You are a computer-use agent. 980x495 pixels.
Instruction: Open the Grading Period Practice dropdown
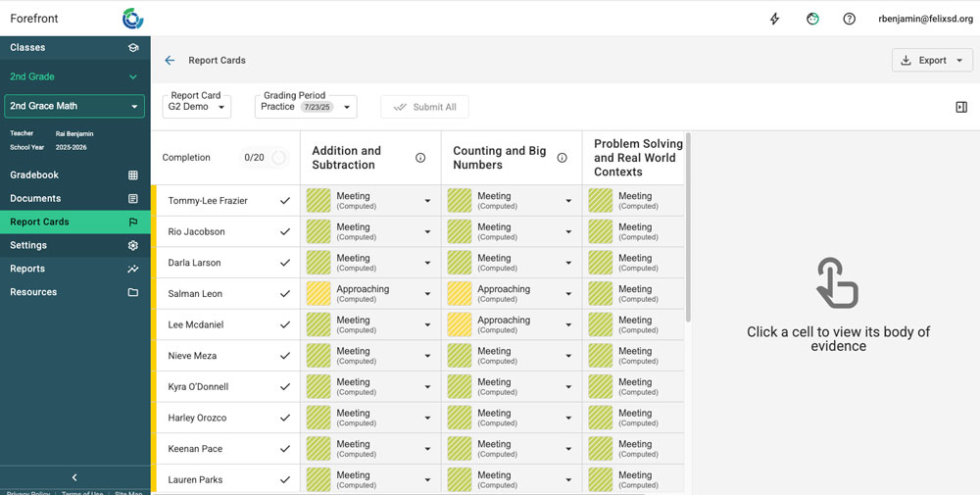point(305,107)
